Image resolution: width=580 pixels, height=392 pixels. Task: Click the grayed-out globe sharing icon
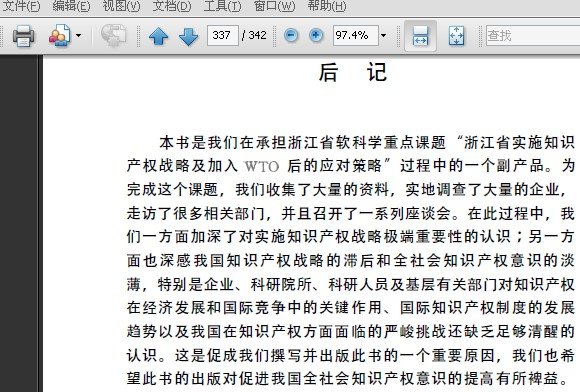[114, 36]
